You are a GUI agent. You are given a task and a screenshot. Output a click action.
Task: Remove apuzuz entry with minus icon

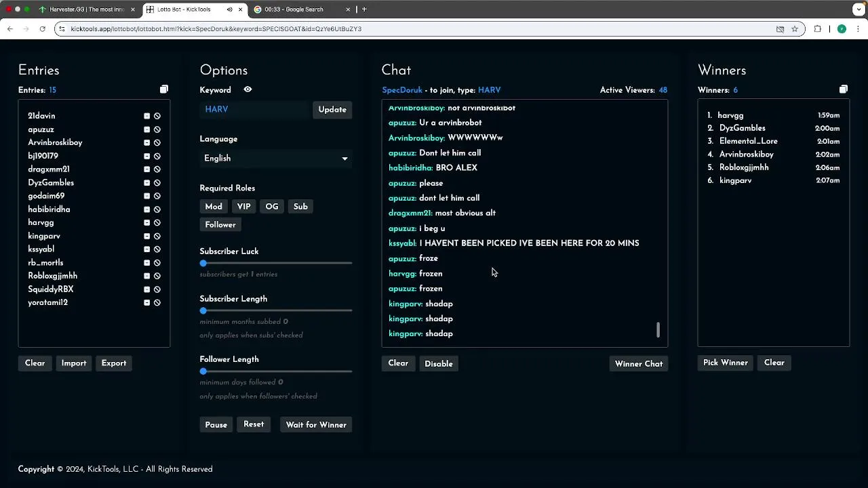[x=146, y=129]
